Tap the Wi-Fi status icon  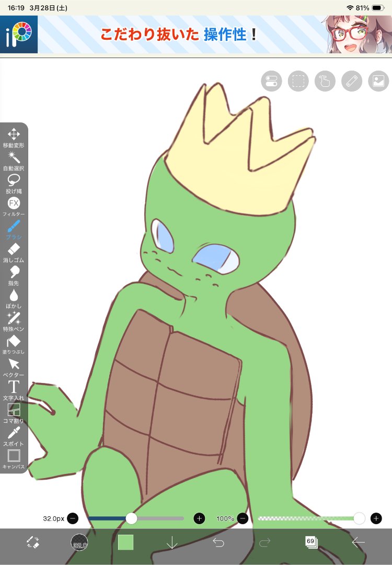click(350, 8)
